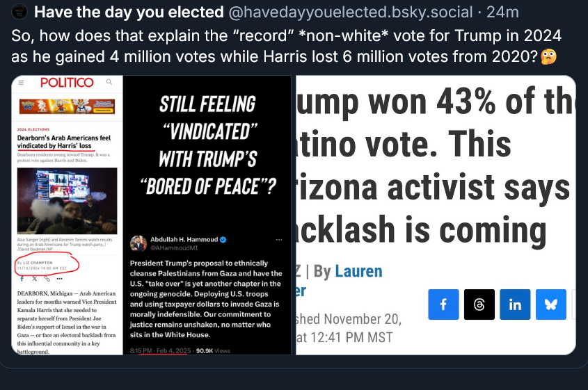Share the article on Threads
This screenshot has width=588, height=390.
[479, 304]
